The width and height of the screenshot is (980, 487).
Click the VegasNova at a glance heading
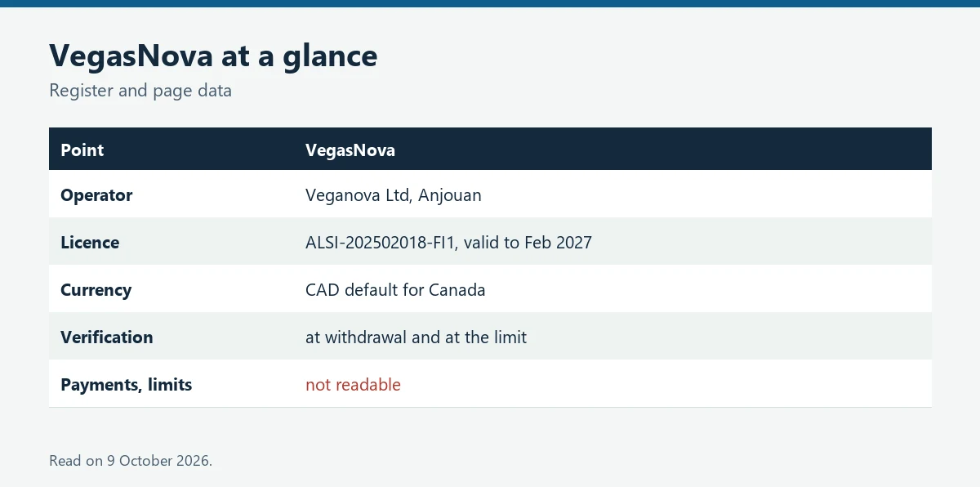pos(213,56)
